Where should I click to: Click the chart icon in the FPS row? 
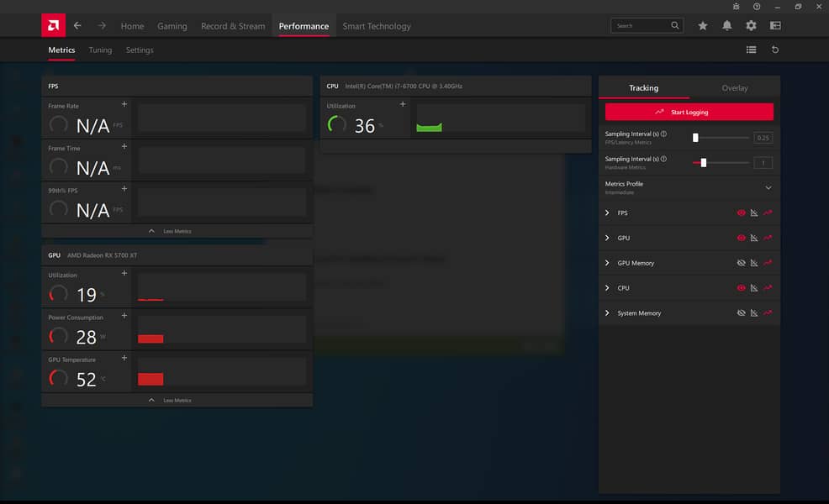pyautogui.click(x=754, y=213)
